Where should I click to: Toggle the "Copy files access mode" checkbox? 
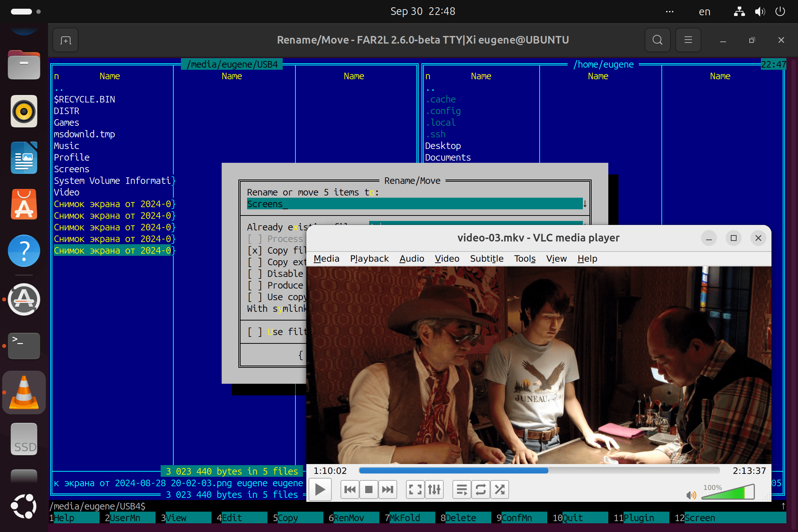[x=255, y=250]
